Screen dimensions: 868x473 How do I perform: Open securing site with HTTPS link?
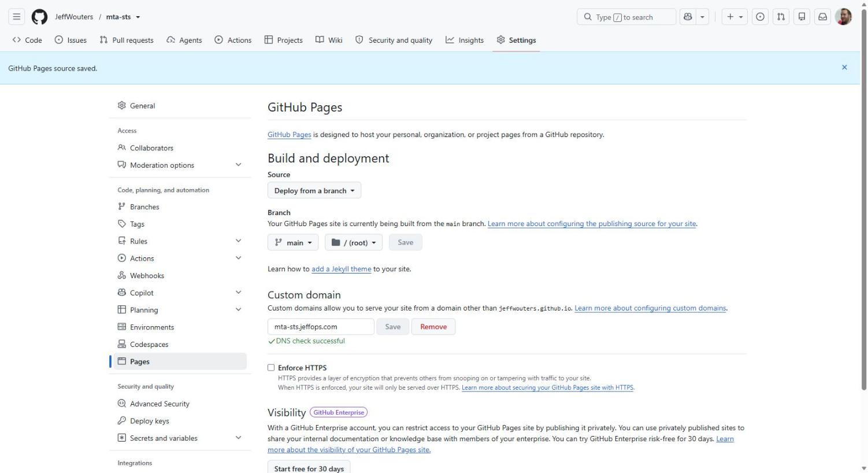point(547,387)
